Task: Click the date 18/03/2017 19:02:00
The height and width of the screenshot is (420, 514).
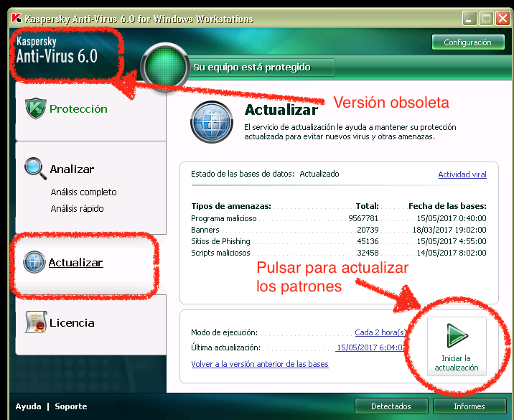Action: (x=449, y=230)
